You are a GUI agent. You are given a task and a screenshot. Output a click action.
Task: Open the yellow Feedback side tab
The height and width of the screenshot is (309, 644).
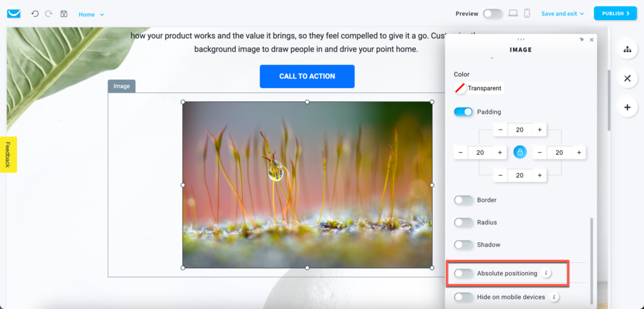pos(8,155)
